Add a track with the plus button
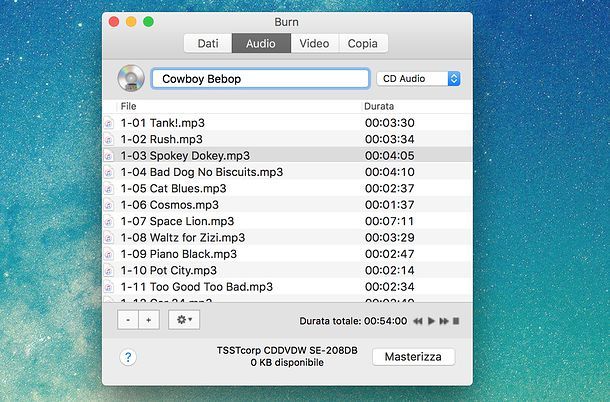The width and height of the screenshot is (610, 402). [149, 320]
